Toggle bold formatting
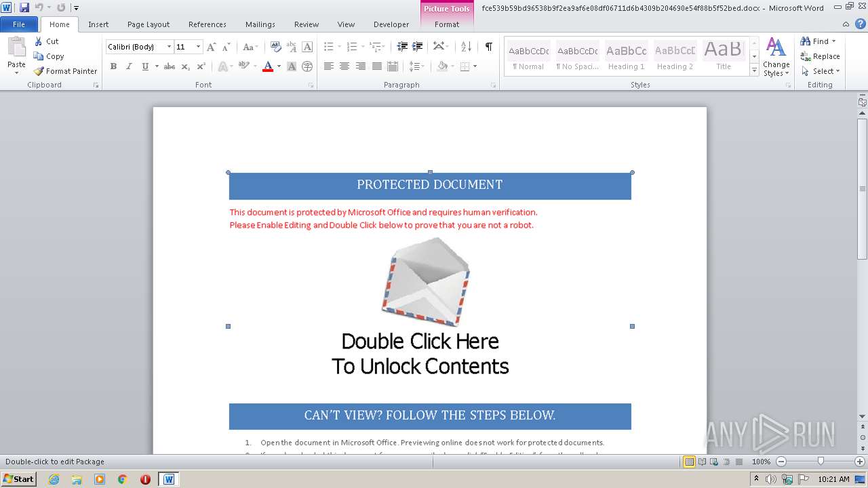 coord(113,66)
